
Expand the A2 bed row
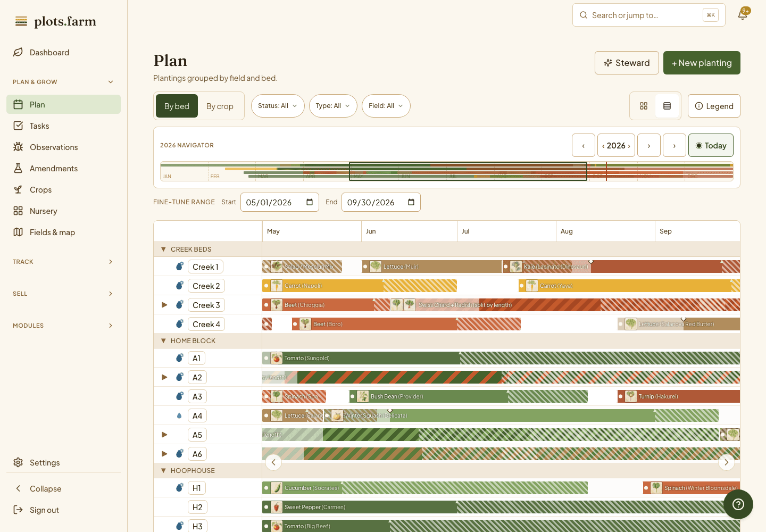click(164, 377)
